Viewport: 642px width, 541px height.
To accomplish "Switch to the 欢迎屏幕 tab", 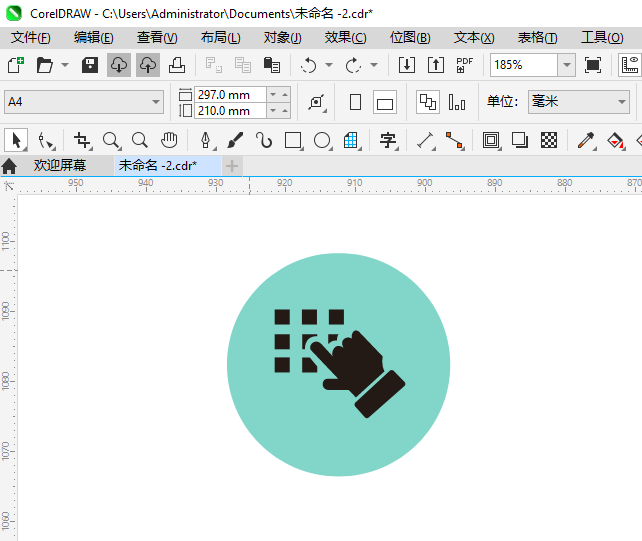I will [60, 165].
